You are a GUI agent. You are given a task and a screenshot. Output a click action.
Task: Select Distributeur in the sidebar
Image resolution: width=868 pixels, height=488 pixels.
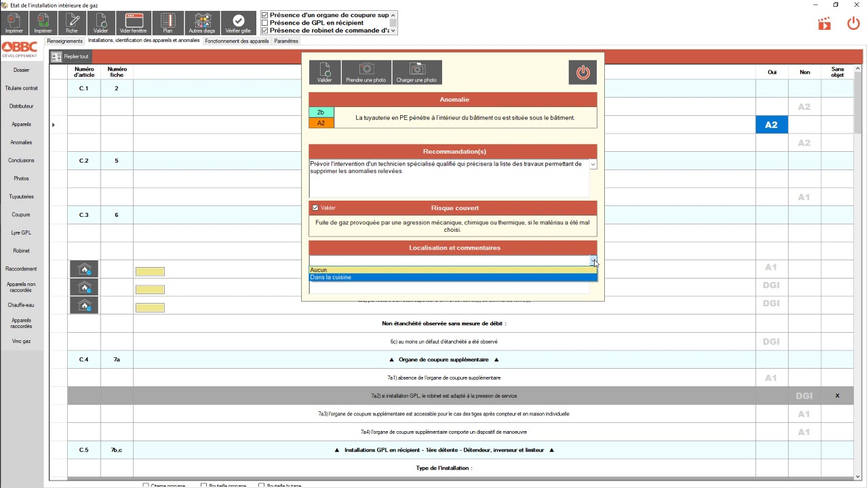tap(21, 106)
